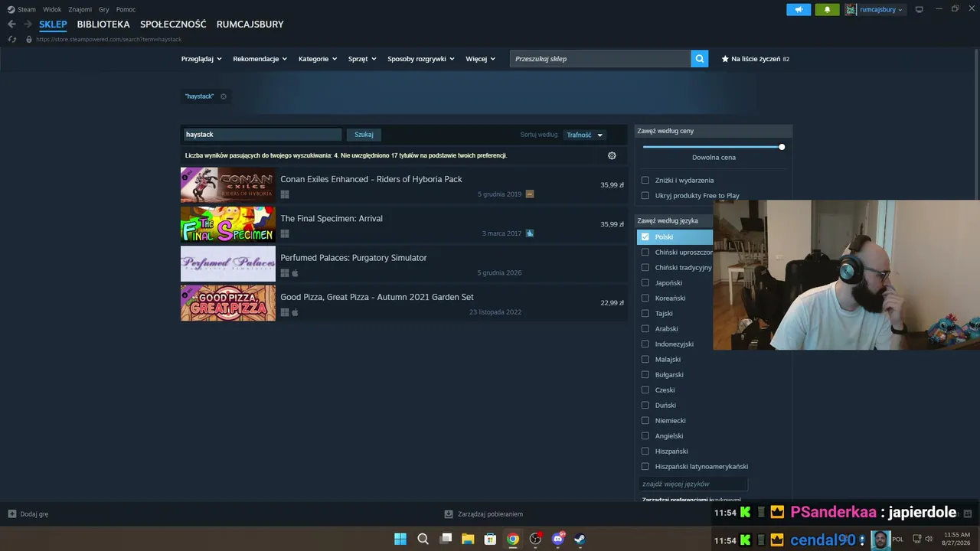Viewport: 980px width, 551px height.
Task: Click the price range slider handle
Action: tap(782, 147)
